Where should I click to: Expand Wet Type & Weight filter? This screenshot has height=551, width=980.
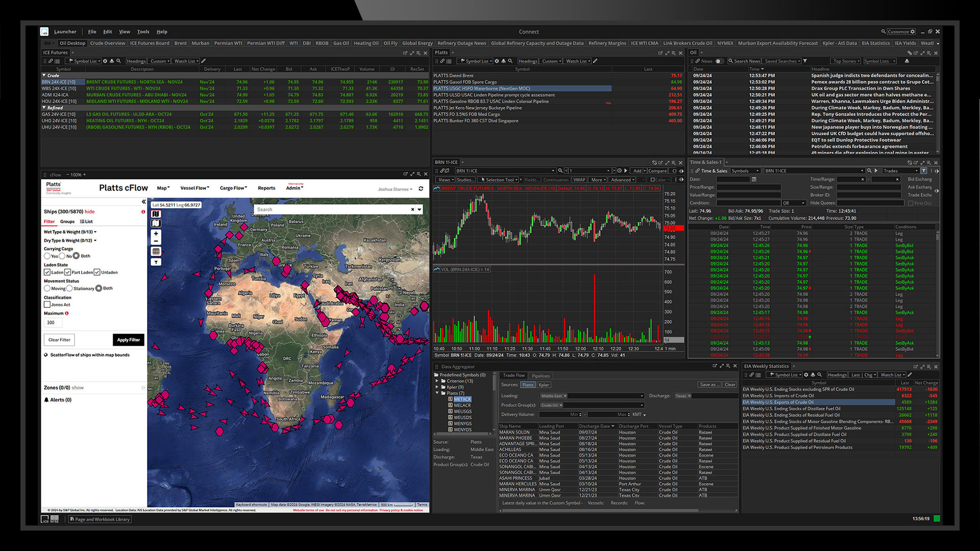(x=70, y=232)
